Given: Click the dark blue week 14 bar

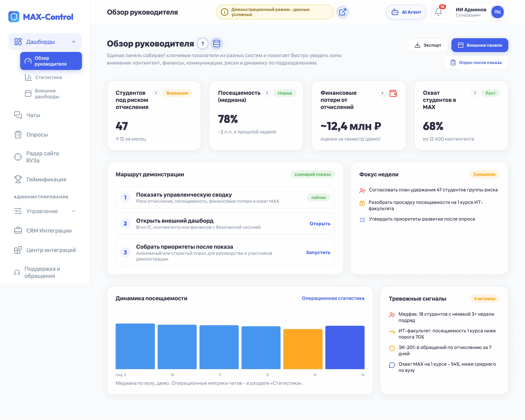Looking at the screenshot, I should pos(345,347).
